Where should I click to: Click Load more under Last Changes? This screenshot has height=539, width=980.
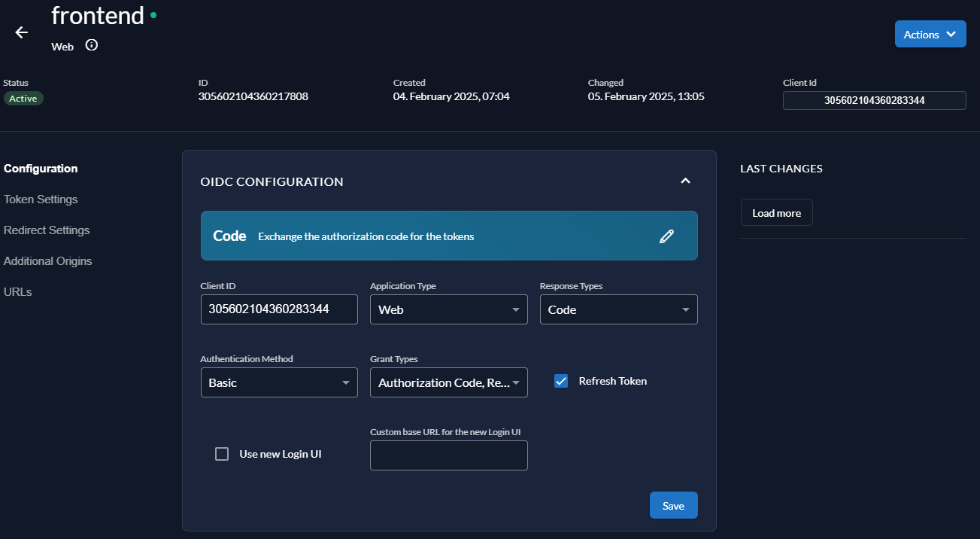coord(777,213)
